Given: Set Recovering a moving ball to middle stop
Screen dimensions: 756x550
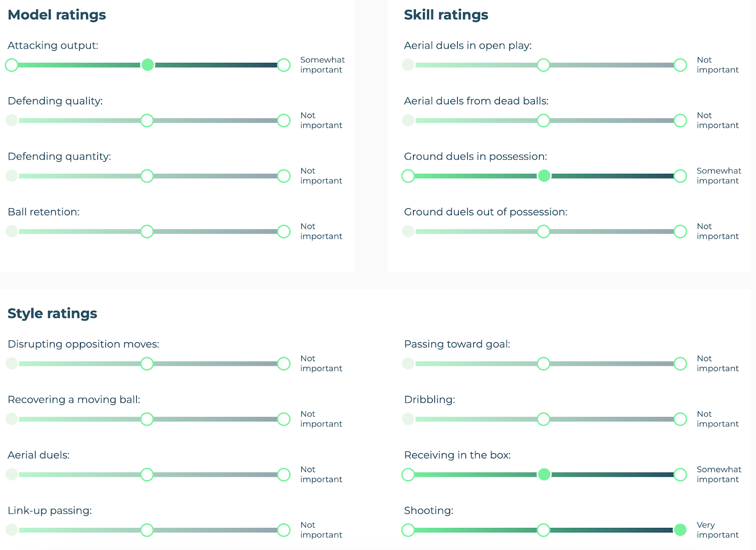Looking at the screenshot, I should (x=147, y=419).
